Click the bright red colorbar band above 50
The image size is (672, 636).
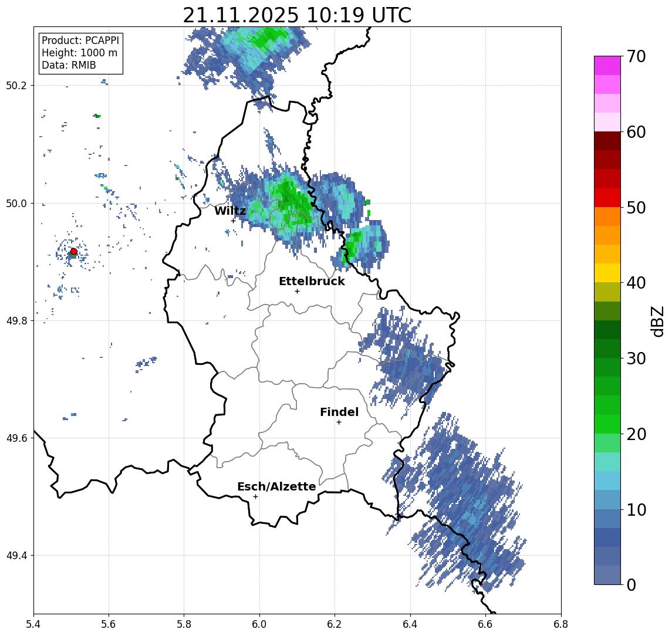(607, 198)
